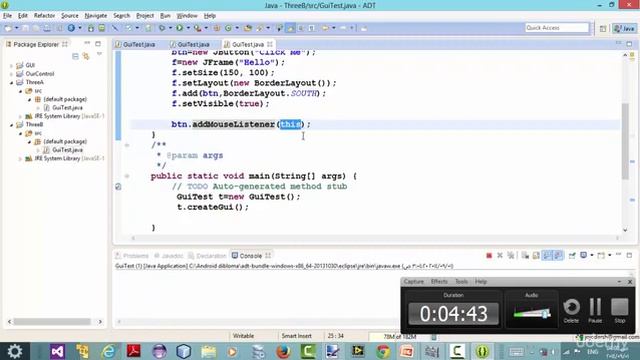
Task: Click the Clear Console icon
Action: 525,256
